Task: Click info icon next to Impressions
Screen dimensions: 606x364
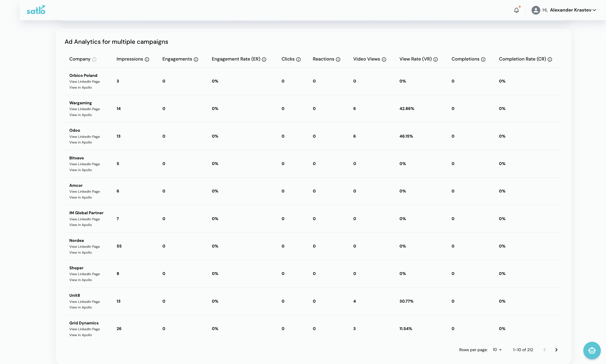Action: tap(147, 59)
